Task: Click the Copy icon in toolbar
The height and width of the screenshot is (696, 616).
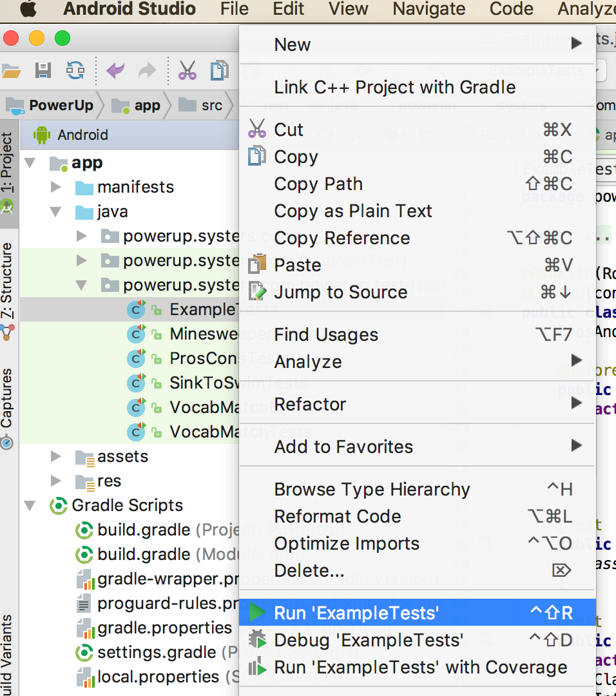Action: [x=219, y=70]
